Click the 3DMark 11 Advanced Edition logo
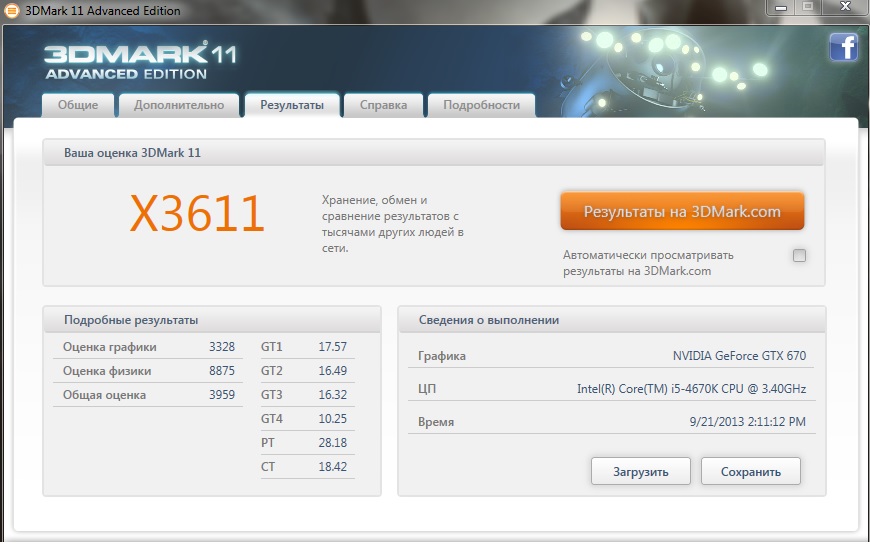Viewport: 870px width, 544px height. coord(140,60)
